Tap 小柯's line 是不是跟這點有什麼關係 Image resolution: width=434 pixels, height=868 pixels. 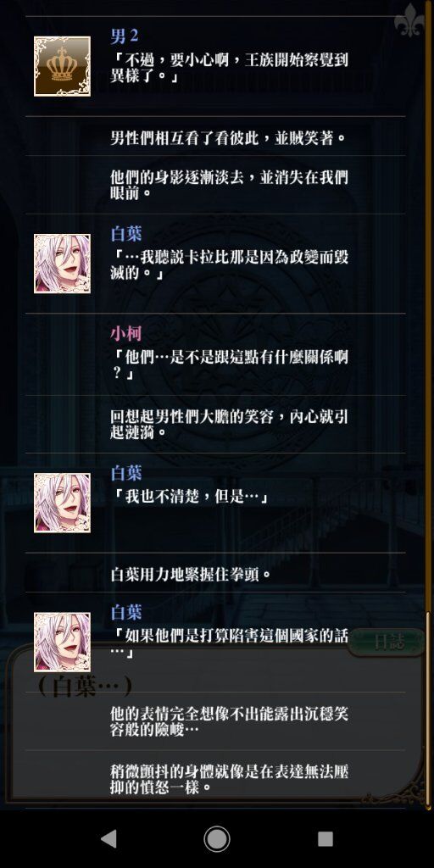(x=229, y=365)
